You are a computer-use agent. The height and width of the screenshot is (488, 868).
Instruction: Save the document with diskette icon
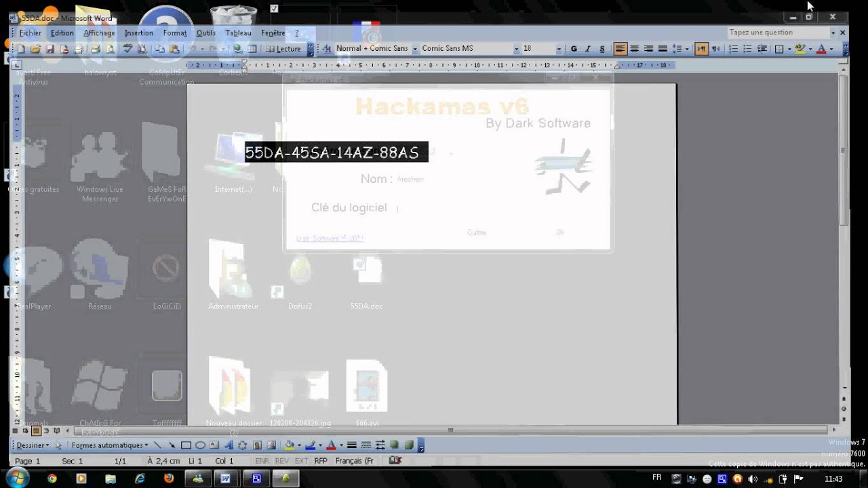[50, 49]
